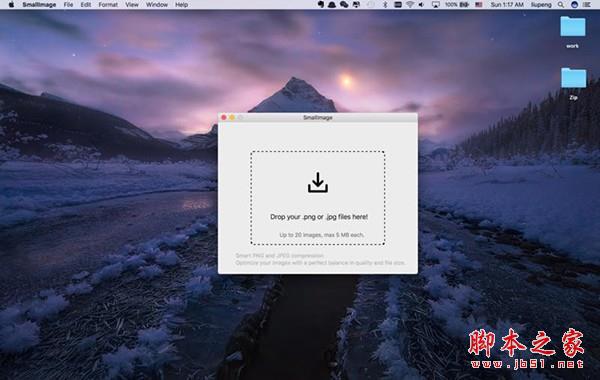Screen dimensions: 600x380
Task: Open the Window menu
Action: [x=157, y=5]
